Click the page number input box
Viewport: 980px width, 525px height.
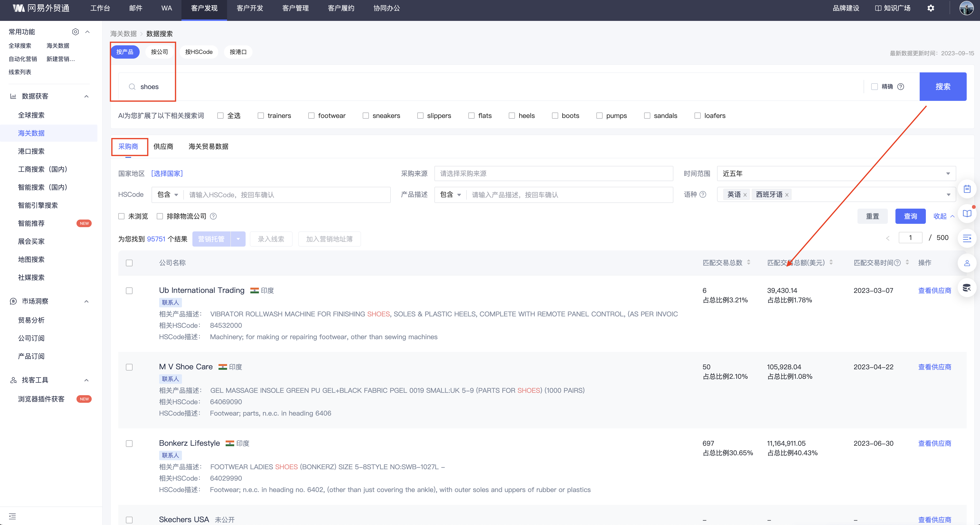click(910, 238)
